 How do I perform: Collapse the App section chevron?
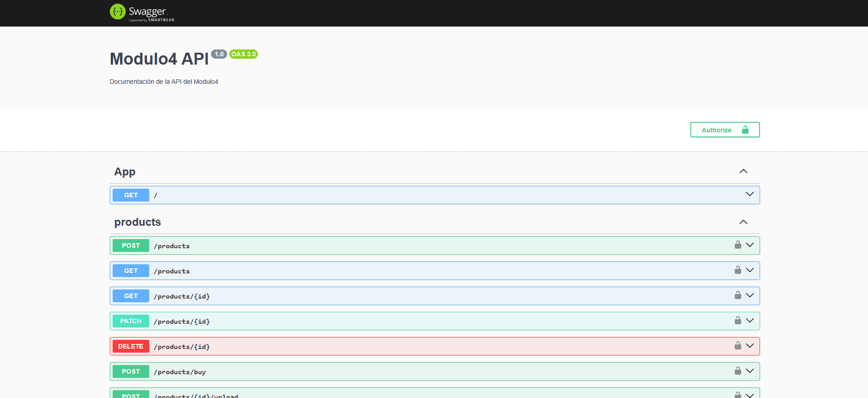(x=743, y=171)
